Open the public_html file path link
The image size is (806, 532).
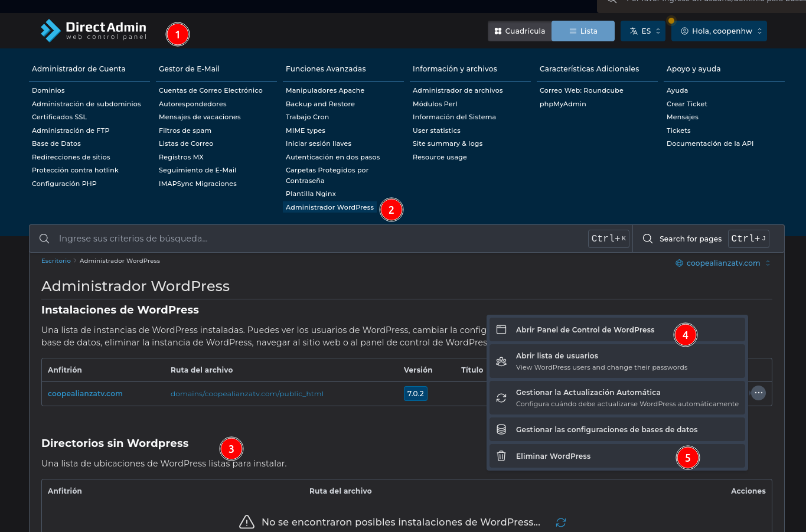tap(247, 394)
